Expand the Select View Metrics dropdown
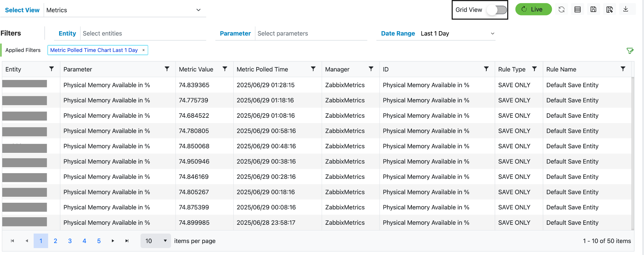 click(x=198, y=10)
